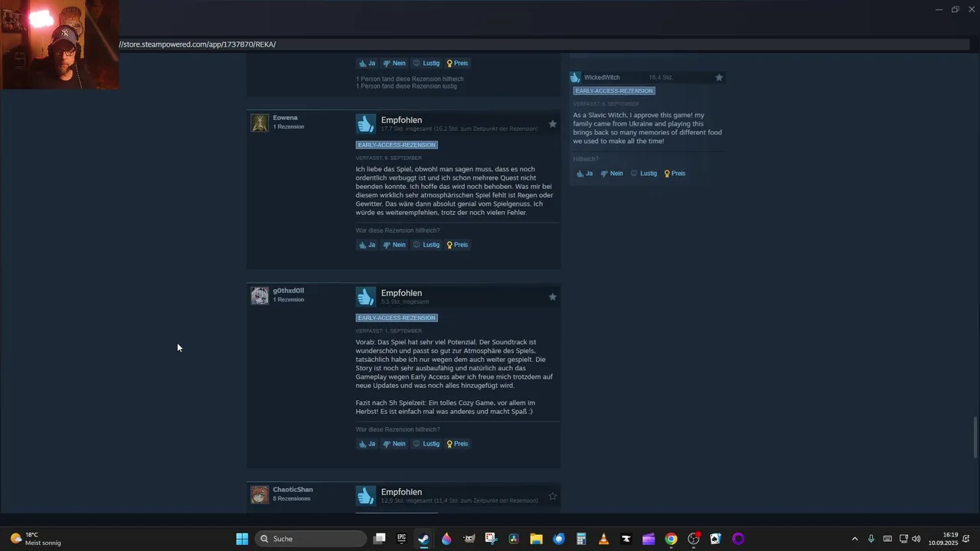The image size is (980, 551).
Task: Open volume control in system tray
Action: 916,539
